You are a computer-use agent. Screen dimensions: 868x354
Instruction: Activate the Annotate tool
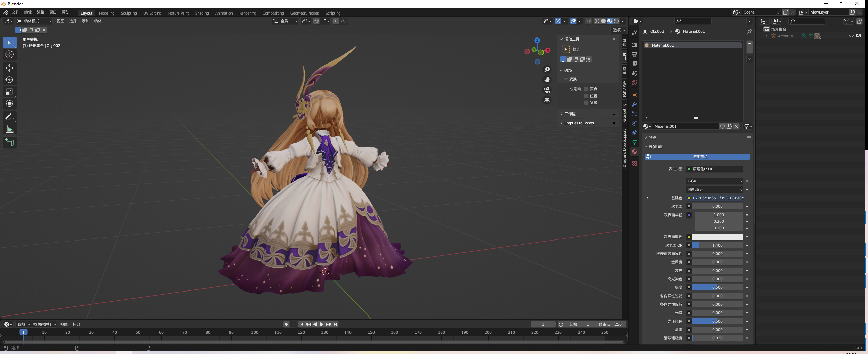tap(9, 117)
